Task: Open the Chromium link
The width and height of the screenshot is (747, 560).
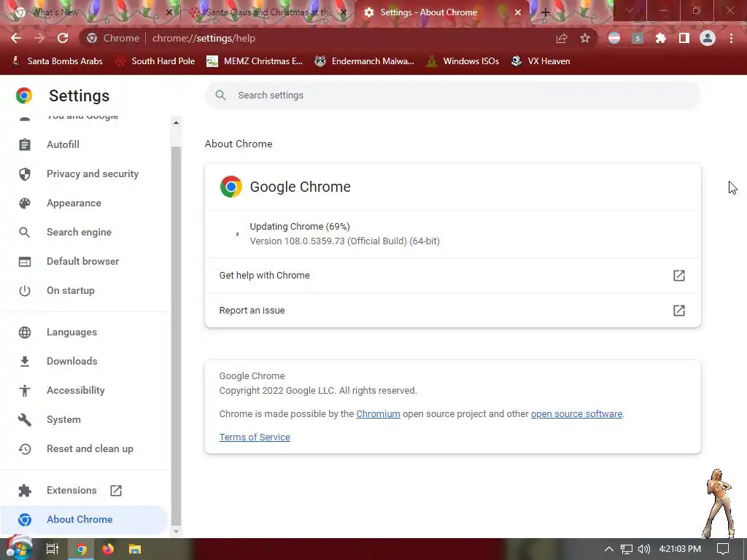Action: [x=378, y=414]
